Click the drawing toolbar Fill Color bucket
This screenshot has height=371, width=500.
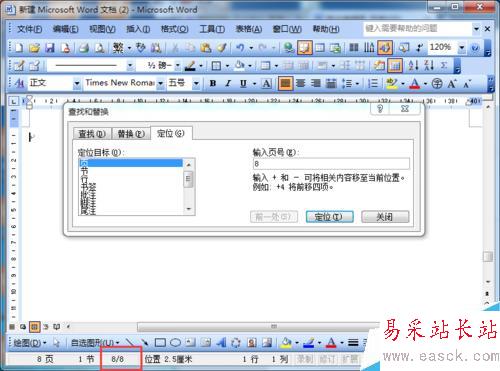286,342
